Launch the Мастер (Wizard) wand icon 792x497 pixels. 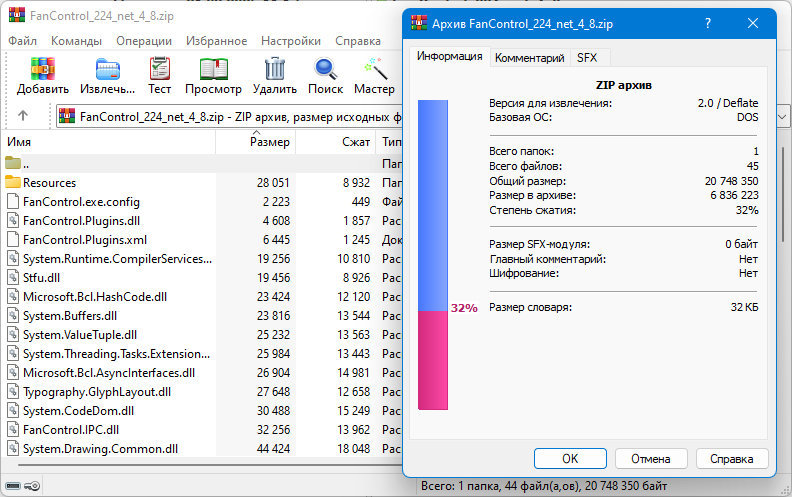coord(375,69)
